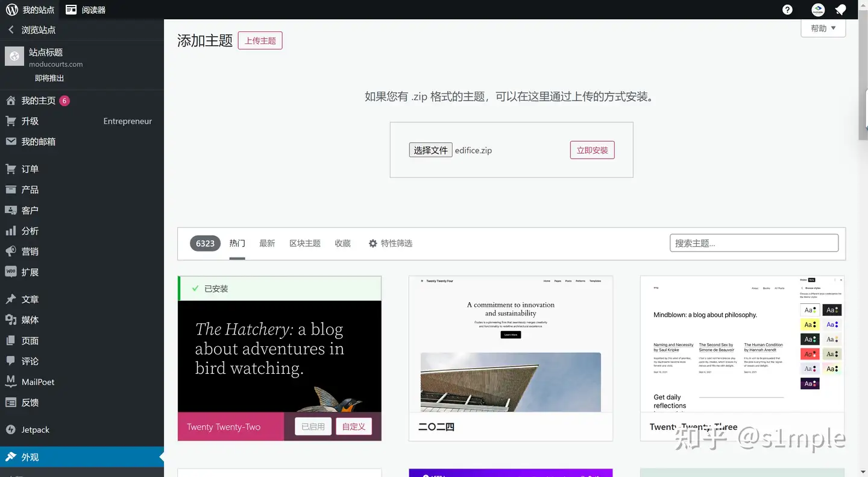Select the highlighted 外观 menu item
The width and height of the screenshot is (868, 477).
click(x=82, y=457)
